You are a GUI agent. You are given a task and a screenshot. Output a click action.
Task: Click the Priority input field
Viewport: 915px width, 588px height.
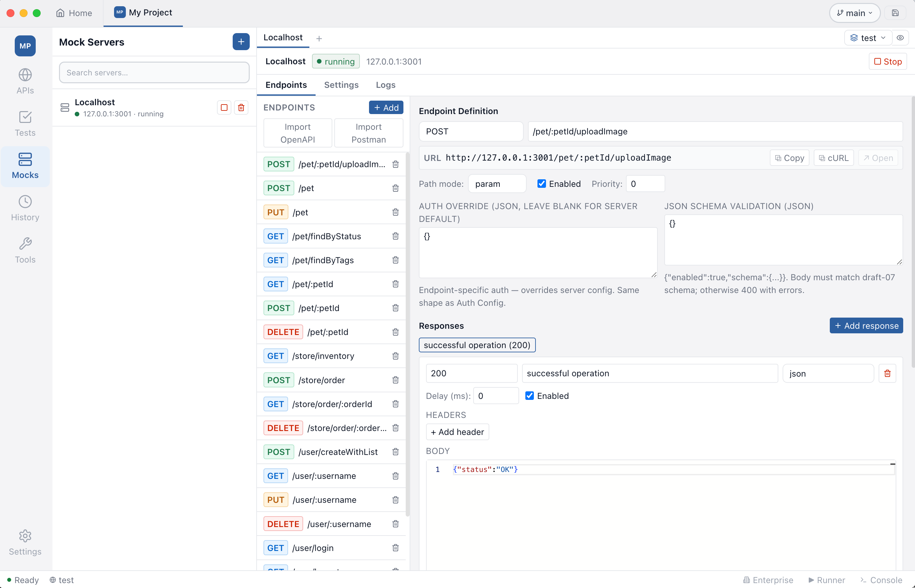pyautogui.click(x=645, y=184)
